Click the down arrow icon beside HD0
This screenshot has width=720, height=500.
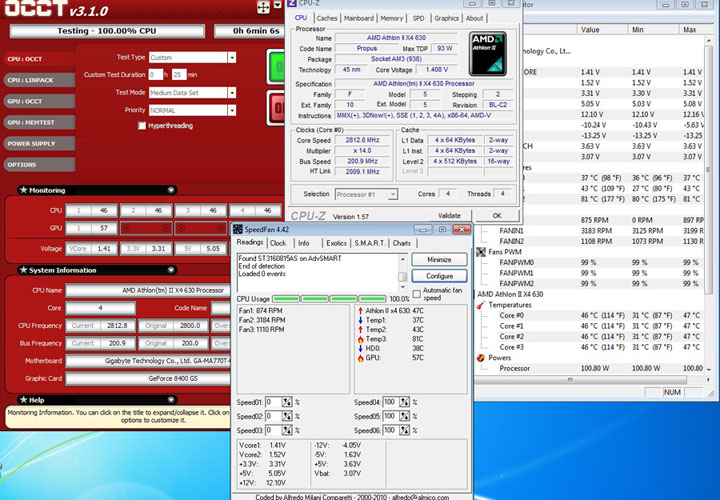coord(360,348)
